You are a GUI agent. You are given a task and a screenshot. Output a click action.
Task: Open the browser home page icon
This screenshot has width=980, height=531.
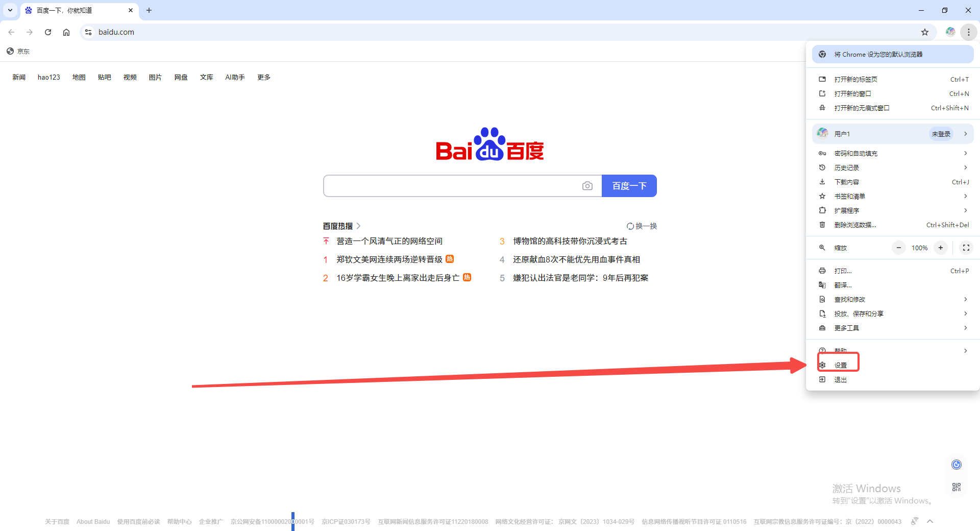[x=66, y=32]
